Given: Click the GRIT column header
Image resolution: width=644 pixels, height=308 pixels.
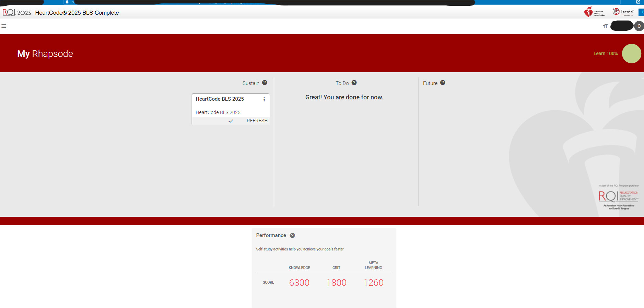Looking at the screenshot, I should (336, 268).
